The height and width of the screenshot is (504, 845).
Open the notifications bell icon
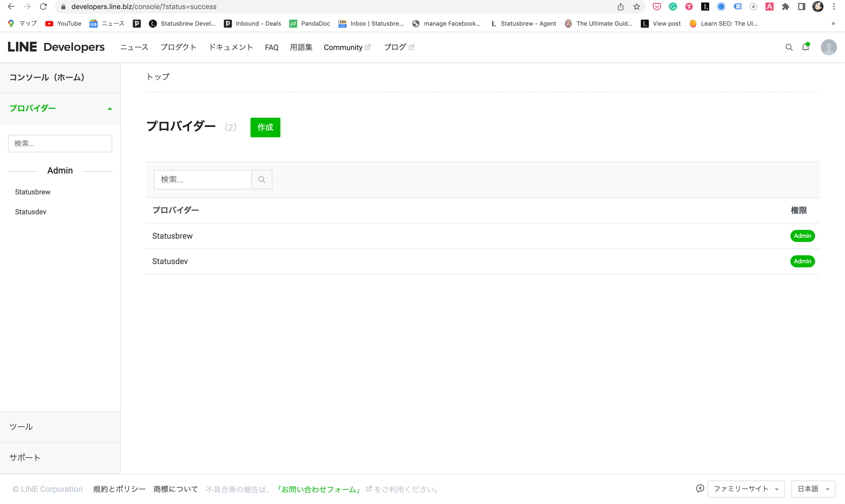tap(806, 47)
